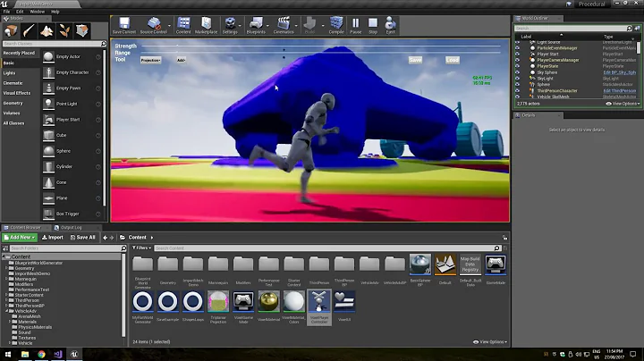Open the Marketplace from the toolbar

point(207,25)
